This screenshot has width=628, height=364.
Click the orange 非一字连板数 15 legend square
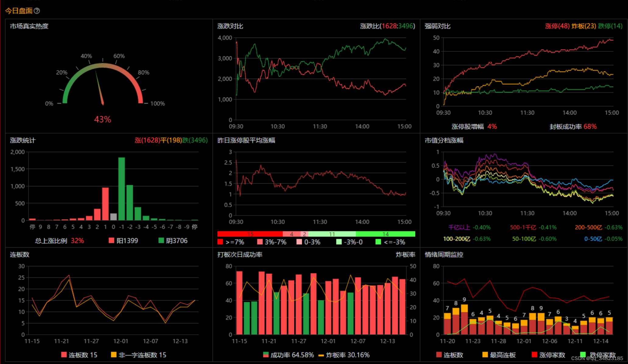(114, 355)
